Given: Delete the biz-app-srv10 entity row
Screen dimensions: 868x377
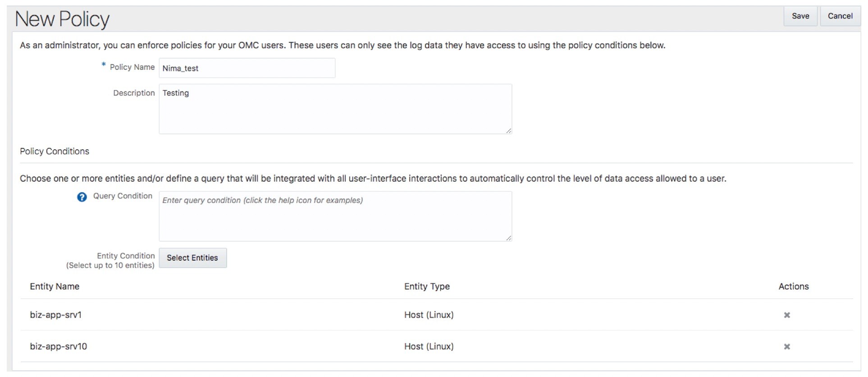Looking at the screenshot, I should point(786,347).
